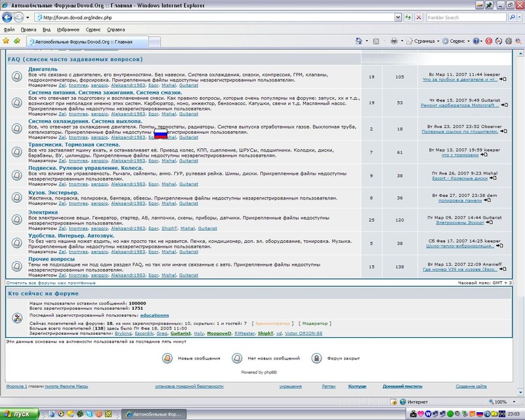This screenshot has height=420, width=525.
Task: Open Прочие вопросы forum link
Action: (x=51, y=259)
